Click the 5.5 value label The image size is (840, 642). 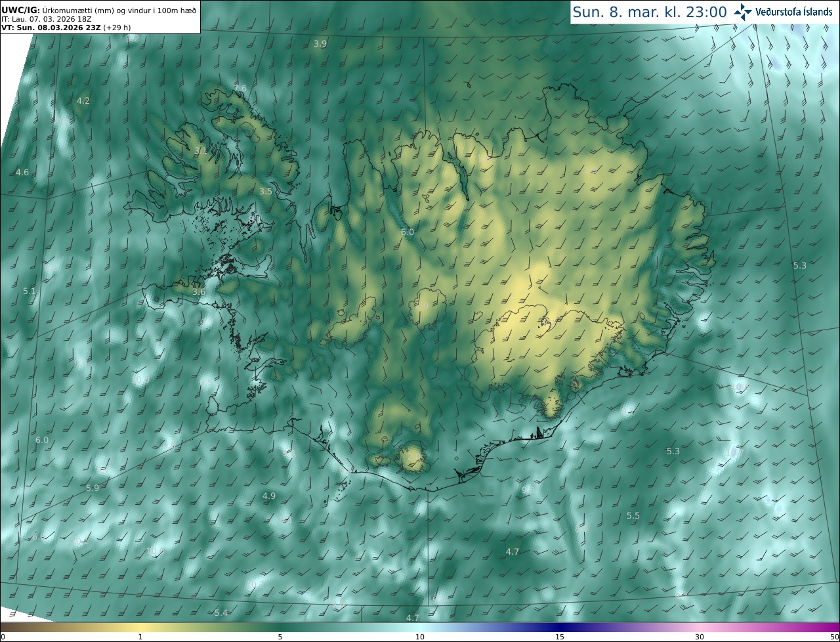pos(633,515)
